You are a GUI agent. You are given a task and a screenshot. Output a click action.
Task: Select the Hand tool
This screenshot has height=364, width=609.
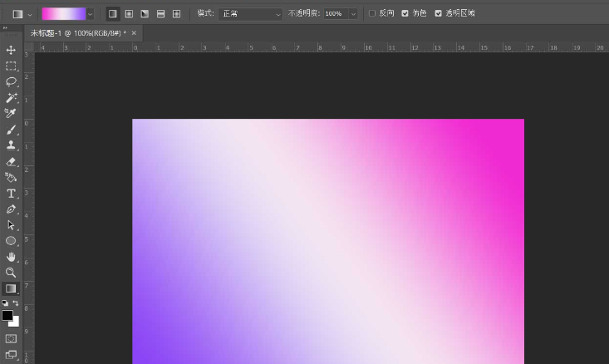pos(11,257)
